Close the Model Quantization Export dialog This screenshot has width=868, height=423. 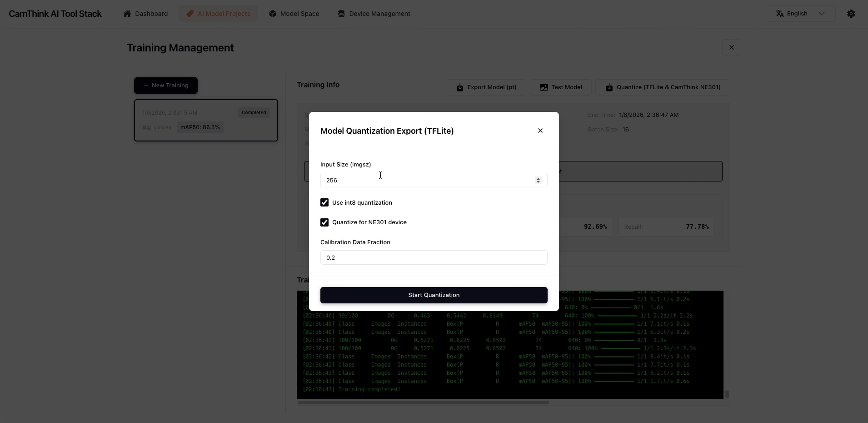point(540,131)
